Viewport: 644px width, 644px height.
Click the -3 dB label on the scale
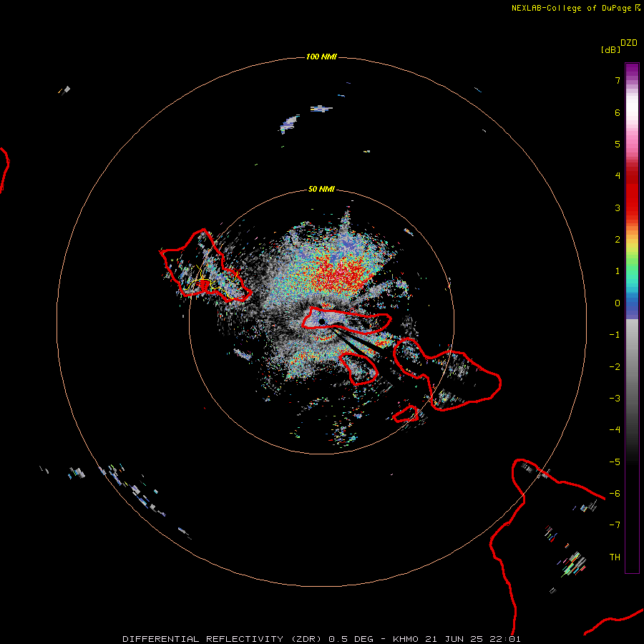pos(615,399)
